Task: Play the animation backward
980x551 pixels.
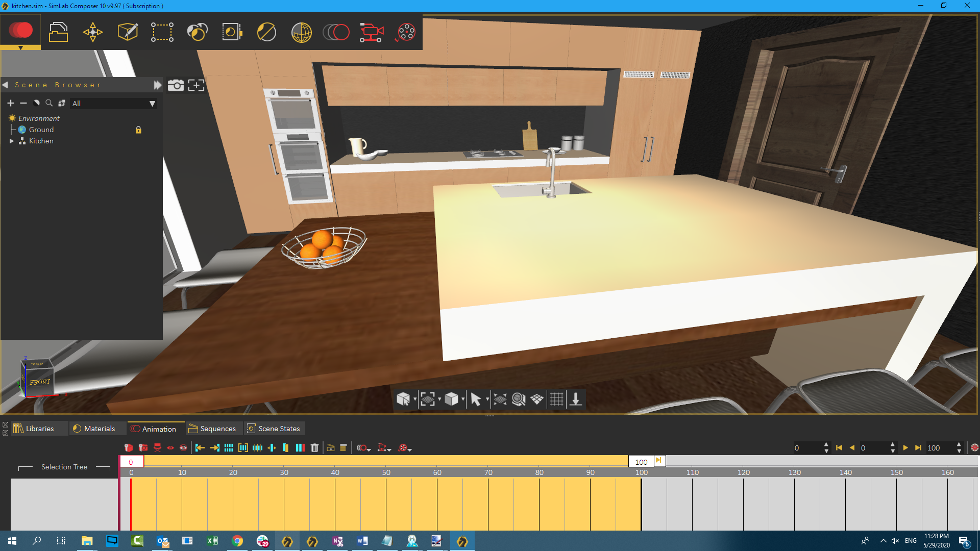Action: point(852,448)
